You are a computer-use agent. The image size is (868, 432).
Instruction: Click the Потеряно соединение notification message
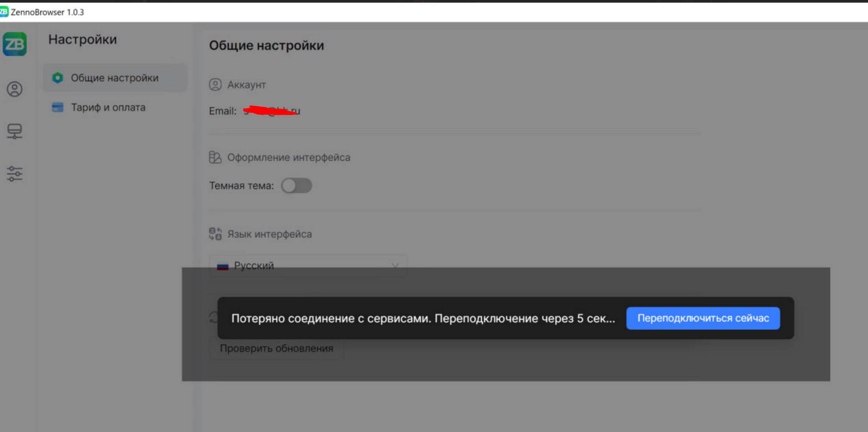tap(423, 318)
